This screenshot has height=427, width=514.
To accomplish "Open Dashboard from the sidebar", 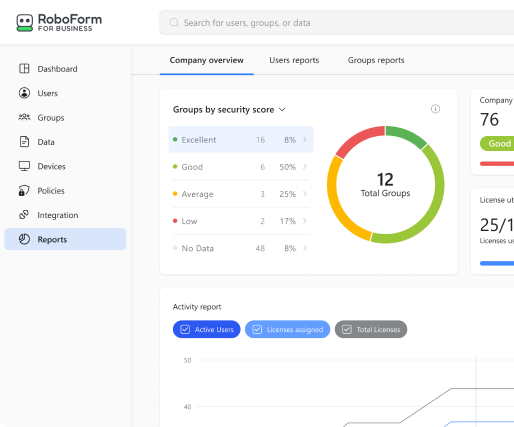I will click(57, 69).
